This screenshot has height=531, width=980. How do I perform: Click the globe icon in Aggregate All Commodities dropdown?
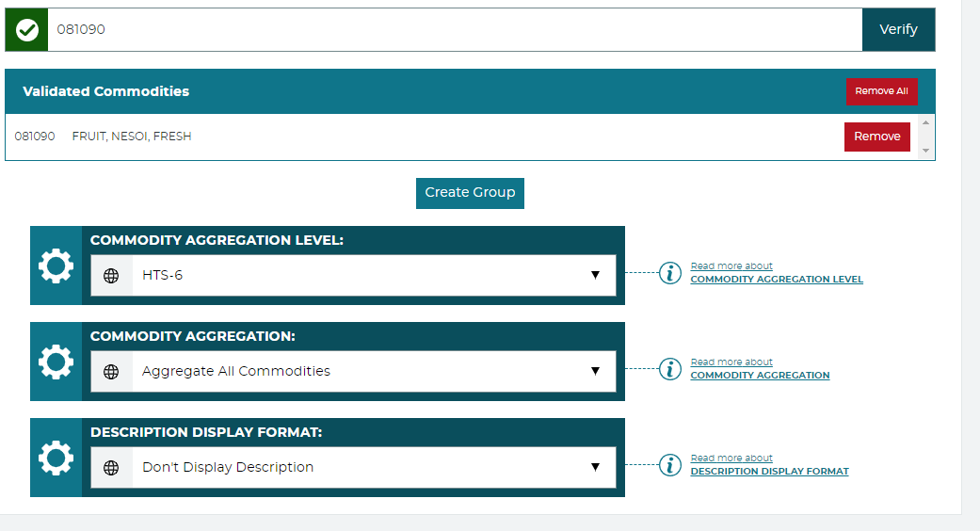tap(111, 372)
